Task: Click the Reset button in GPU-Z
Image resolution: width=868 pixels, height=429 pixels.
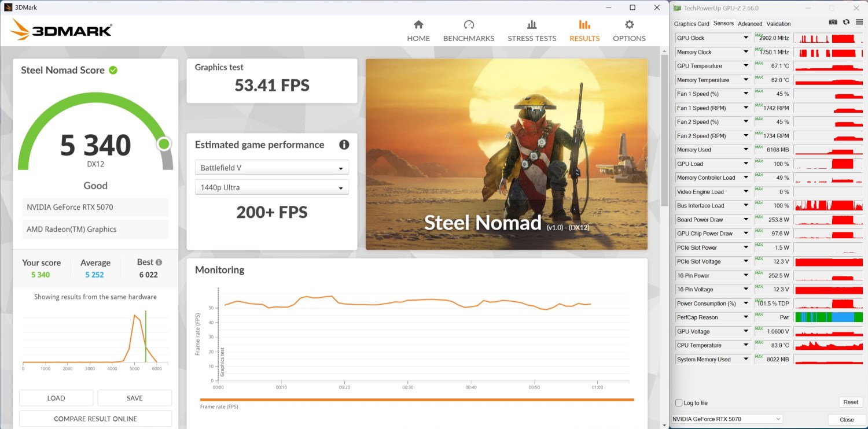Action: click(x=851, y=402)
